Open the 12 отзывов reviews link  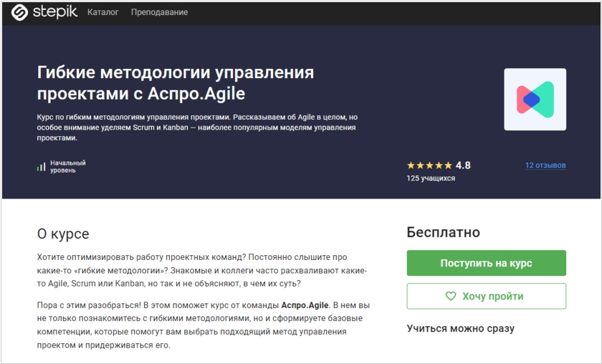tap(545, 166)
